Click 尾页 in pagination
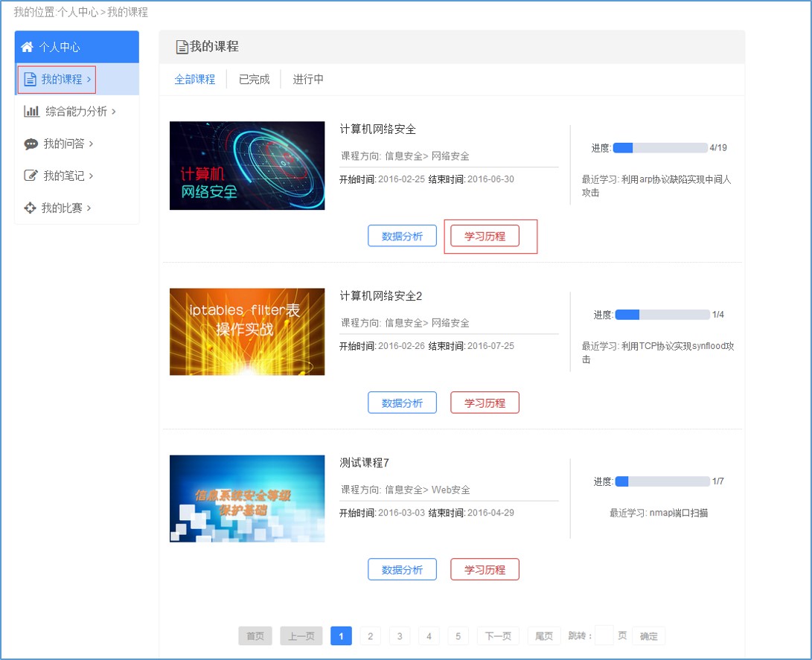This screenshot has height=660, width=812. (x=544, y=635)
